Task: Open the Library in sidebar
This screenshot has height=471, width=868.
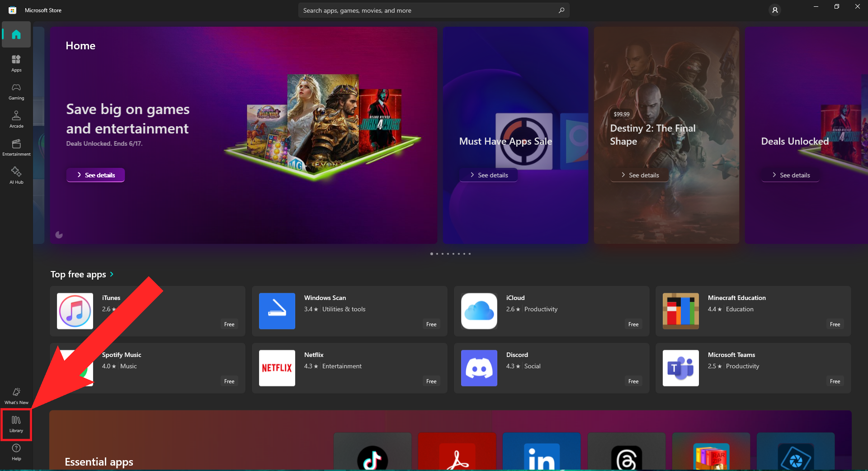Action: pos(16,424)
